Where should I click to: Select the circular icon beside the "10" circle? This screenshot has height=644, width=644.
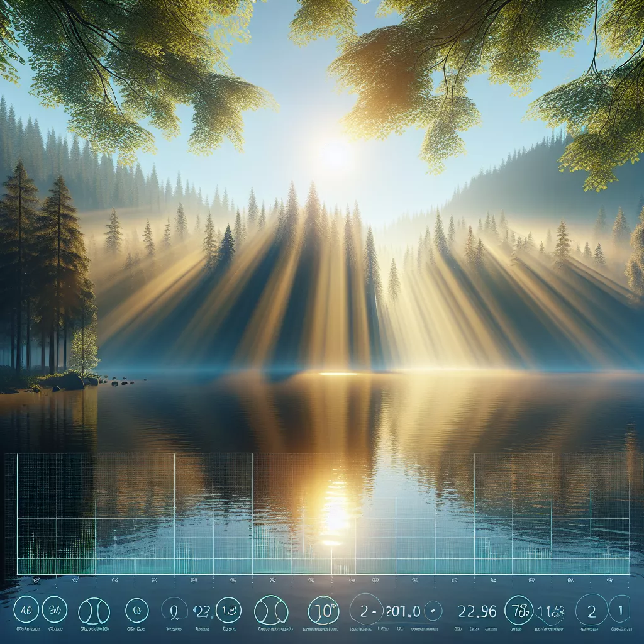point(54,609)
